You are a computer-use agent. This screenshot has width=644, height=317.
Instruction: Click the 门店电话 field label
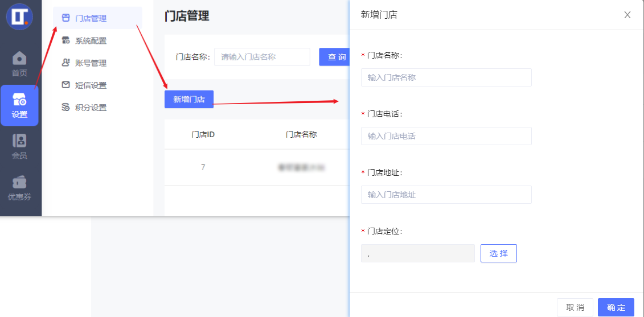(x=384, y=114)
